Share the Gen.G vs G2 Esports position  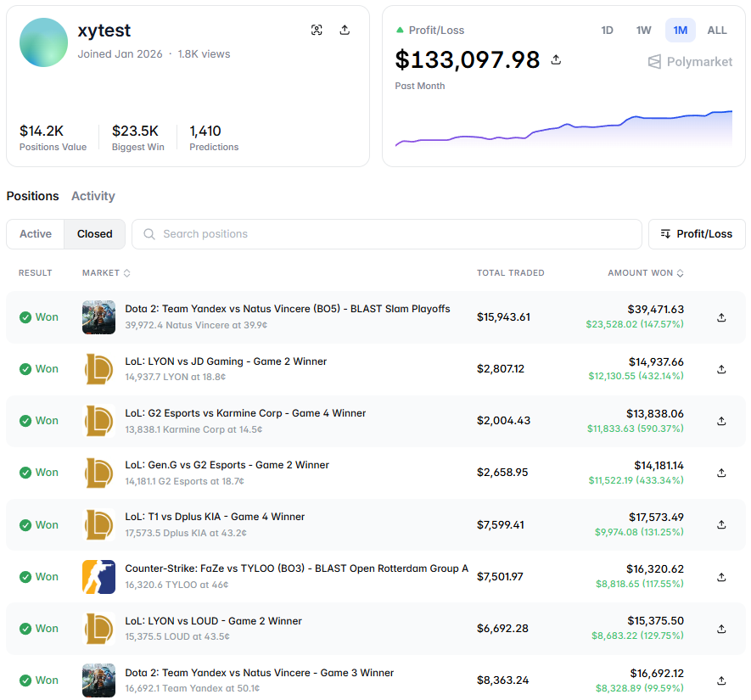coord(721,473)
